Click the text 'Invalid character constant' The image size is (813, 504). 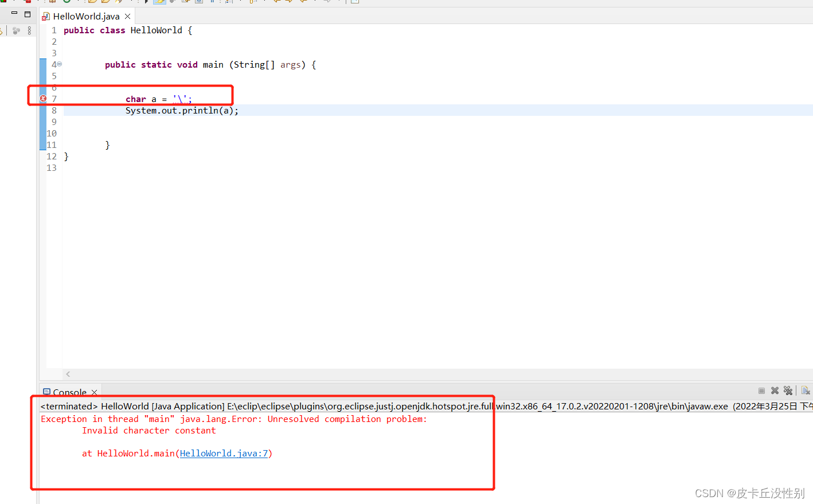149,430
